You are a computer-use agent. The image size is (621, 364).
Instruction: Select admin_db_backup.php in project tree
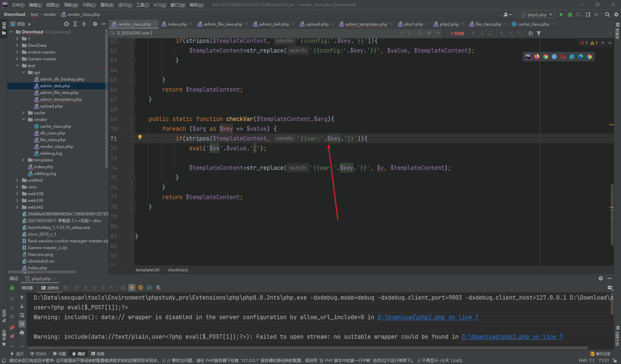pos(62,79)
